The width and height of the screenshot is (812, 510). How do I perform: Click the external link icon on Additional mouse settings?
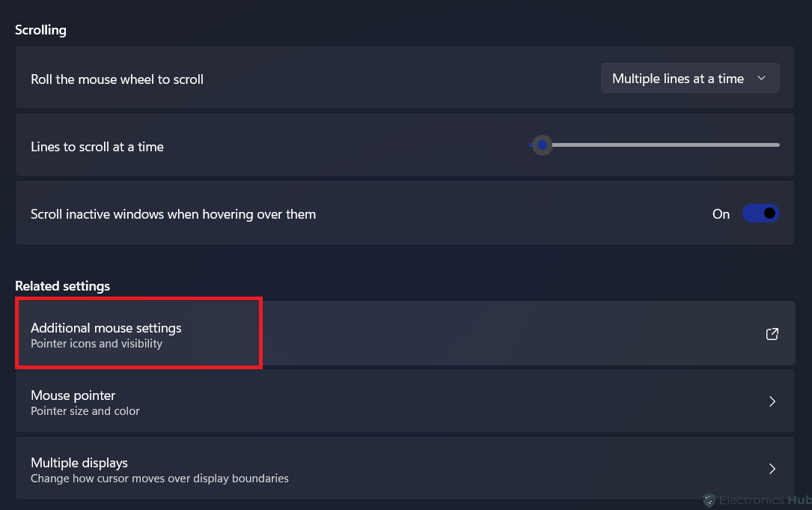[x=772, y=334]
